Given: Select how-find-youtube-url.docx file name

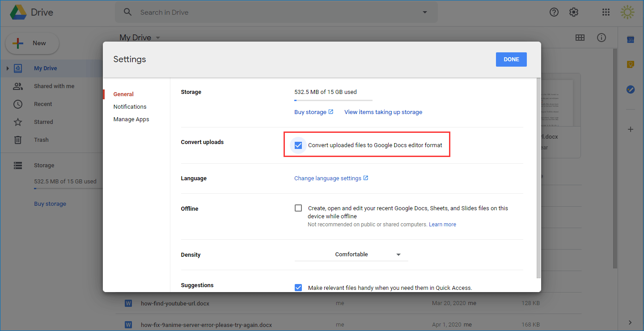Looking at the screenshot, I should pyautogui.click(x=175, y=303).
